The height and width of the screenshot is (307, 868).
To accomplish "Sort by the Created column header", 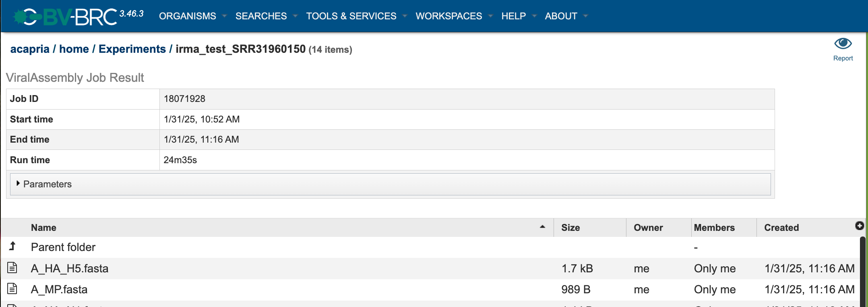I will [781, 228].
